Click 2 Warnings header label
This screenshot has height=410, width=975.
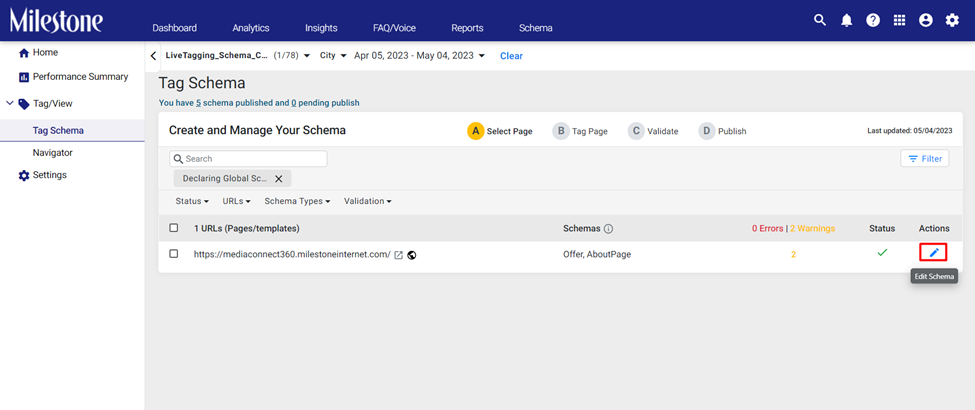click(x=812, y=228)
